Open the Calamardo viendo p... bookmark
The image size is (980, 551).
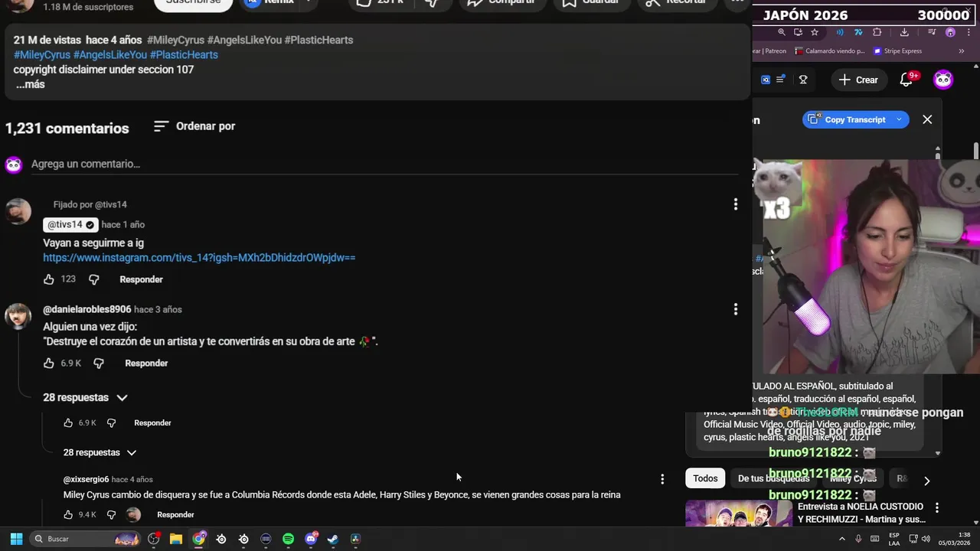coord(829,51)
